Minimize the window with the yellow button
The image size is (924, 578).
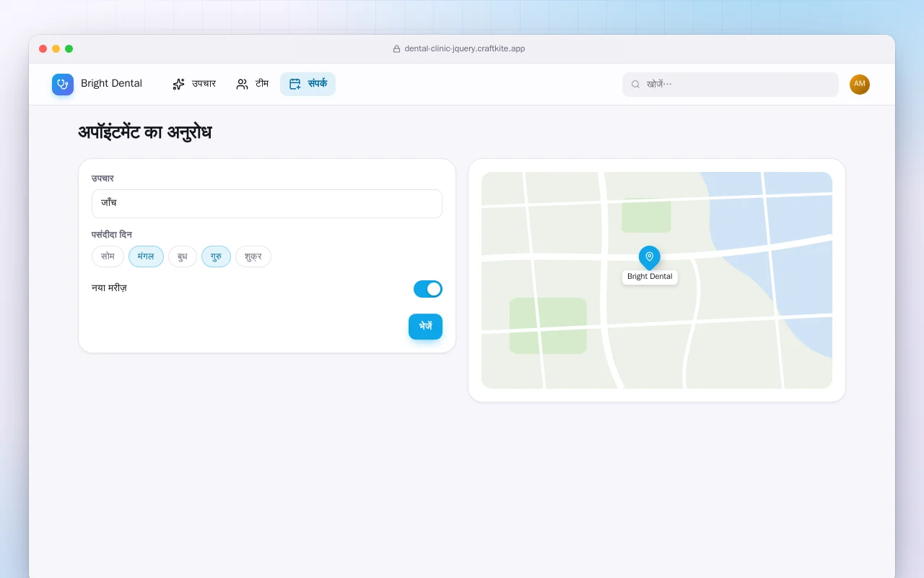point(56,49)
